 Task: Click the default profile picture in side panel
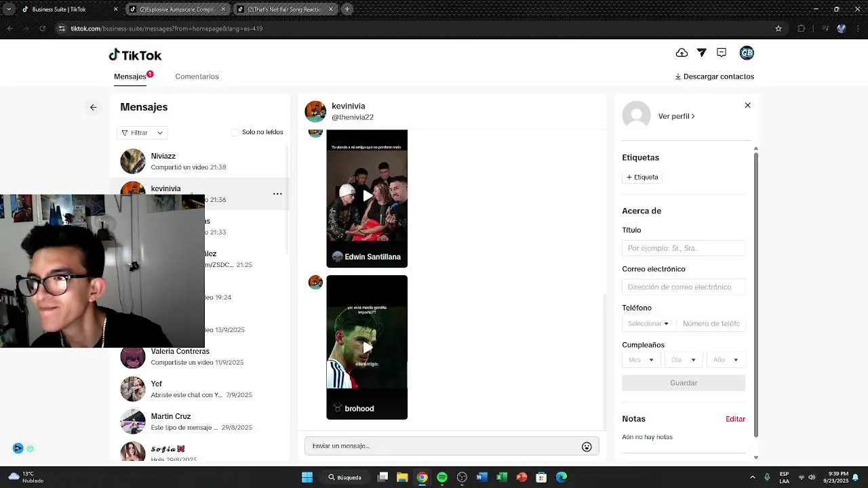point(636,116)
